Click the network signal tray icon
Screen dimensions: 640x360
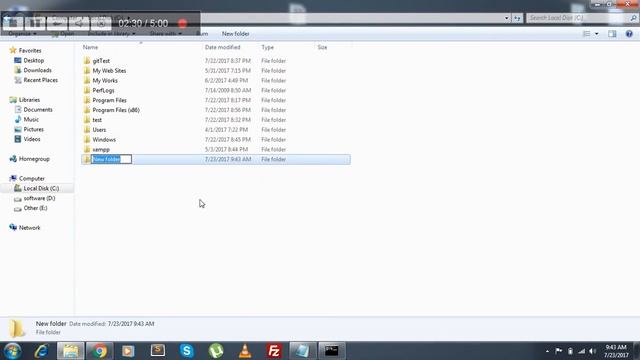pyautogui.click(x=582, y=351)
